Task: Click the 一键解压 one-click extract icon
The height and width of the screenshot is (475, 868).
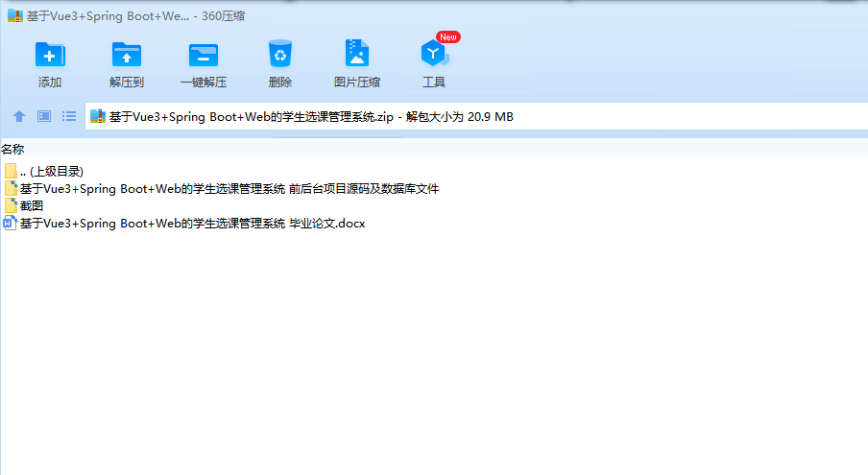Action: tap(204, 55)
